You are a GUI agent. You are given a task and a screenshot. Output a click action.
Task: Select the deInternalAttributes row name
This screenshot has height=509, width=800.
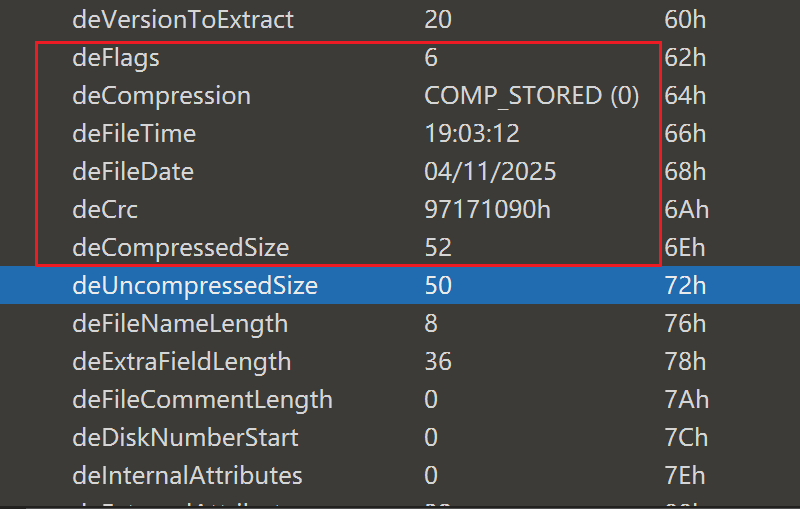[187, 475]
